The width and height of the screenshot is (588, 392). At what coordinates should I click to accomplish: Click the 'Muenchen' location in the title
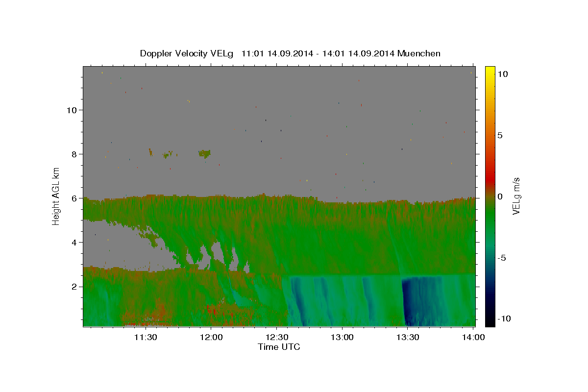419,53
